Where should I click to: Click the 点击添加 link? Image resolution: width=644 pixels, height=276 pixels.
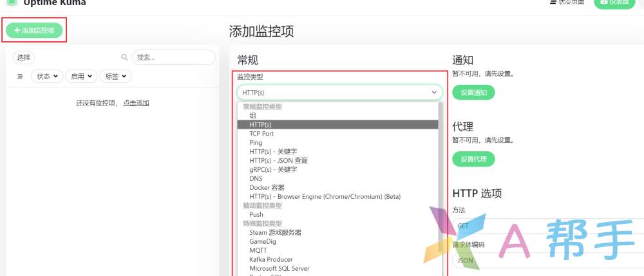136,103
